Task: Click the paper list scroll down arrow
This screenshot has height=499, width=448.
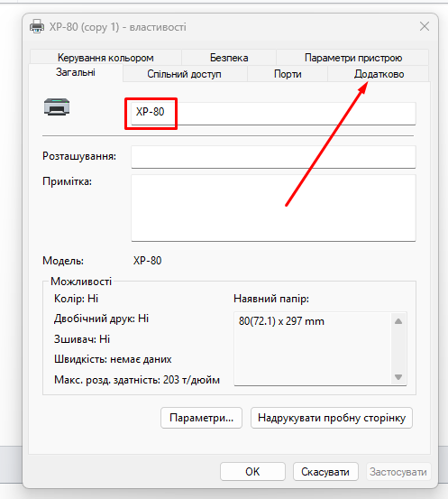Action: point(398,377)
